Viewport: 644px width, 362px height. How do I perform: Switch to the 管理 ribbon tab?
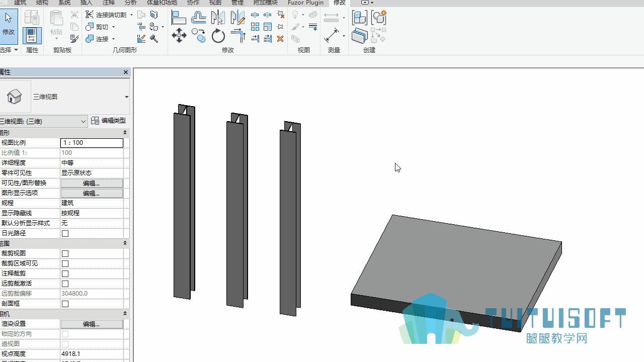tap(237, 3)
